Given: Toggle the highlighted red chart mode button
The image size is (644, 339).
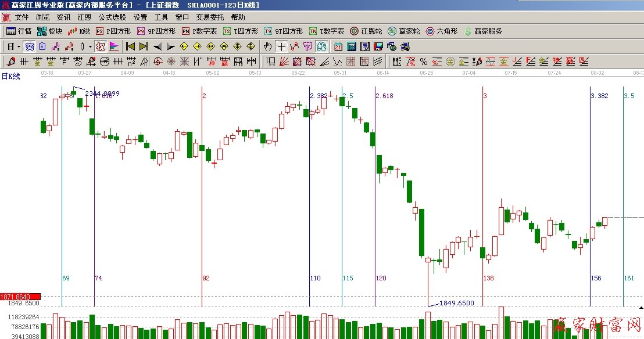Looking at the screenshot, I should click(x=100, y=46).
